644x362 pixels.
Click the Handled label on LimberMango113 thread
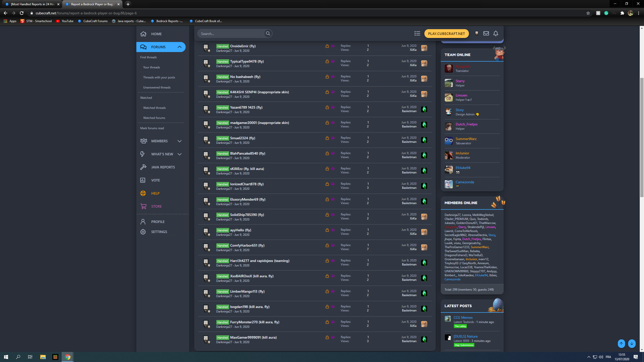(222, 292)
